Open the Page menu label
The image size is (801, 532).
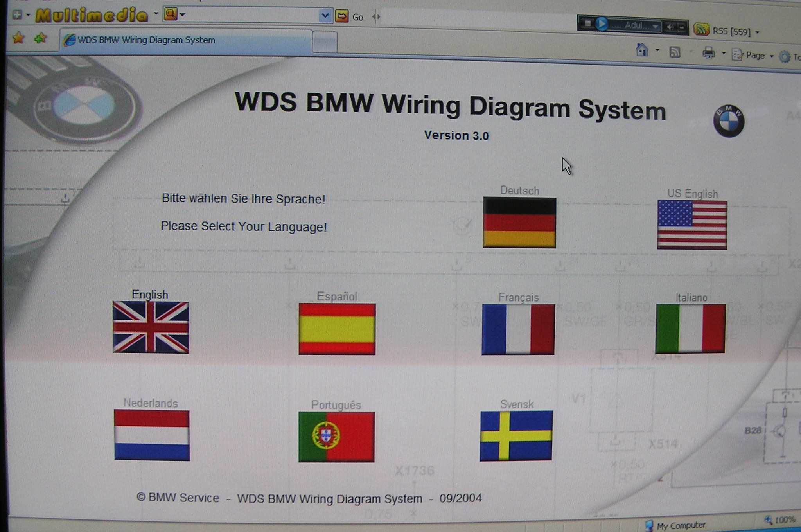coord(755,56)
